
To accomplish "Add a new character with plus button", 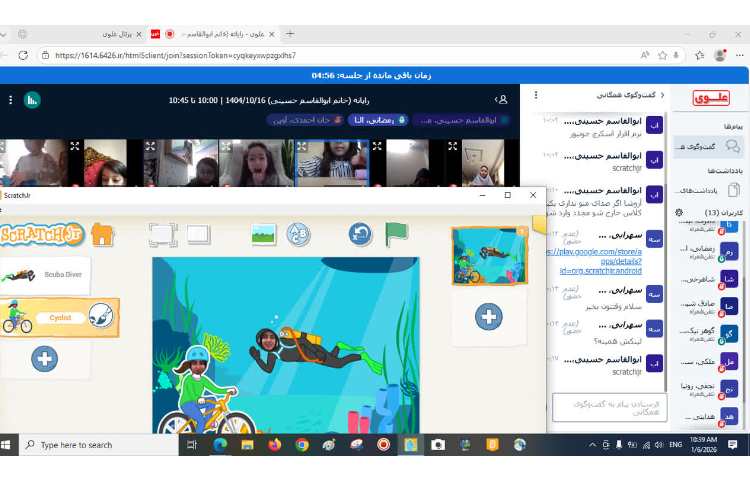I will coord(44,359).
